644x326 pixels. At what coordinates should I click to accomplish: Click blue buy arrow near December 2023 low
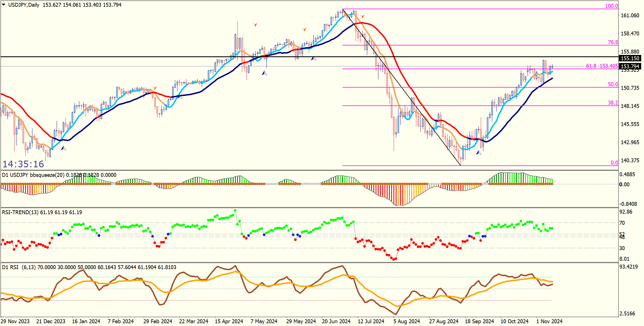(x=64, y=148)
